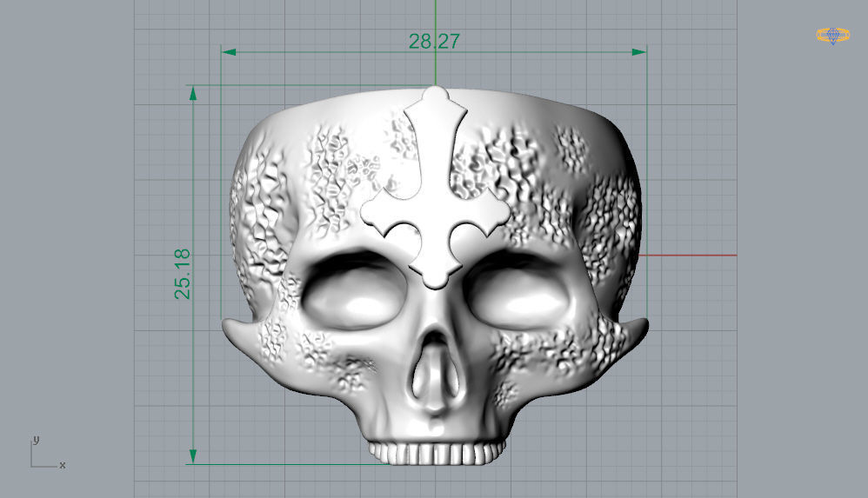Screen dimensions: 868x498
Task: Select the 28.27 width dimension text
Action: (x=434, y=41)
